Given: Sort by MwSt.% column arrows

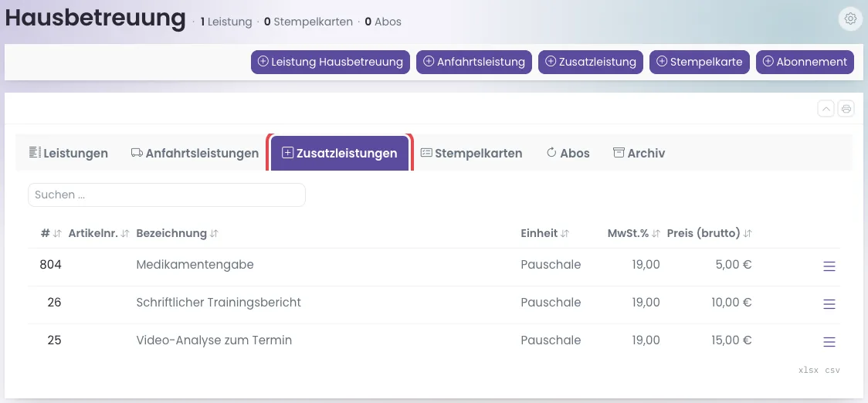Looking at the screenshot, I should [656, 234].
